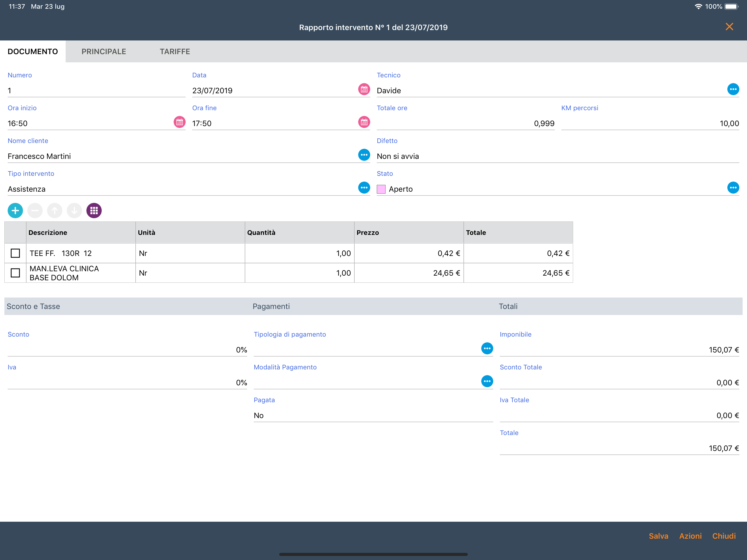Open the Ora fine time picker icon
This screenshot has width=747, height=560.
364,122
